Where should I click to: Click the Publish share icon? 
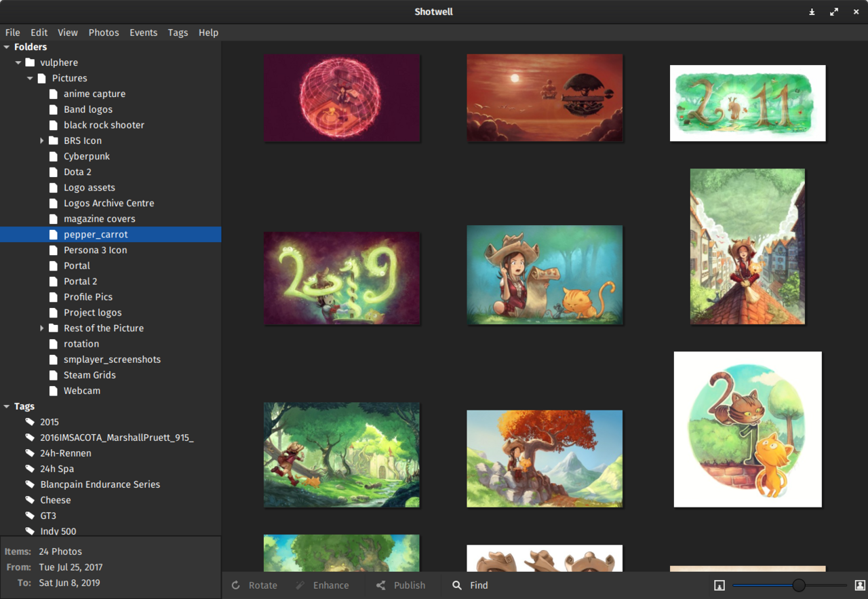click(x=380, y=585)
